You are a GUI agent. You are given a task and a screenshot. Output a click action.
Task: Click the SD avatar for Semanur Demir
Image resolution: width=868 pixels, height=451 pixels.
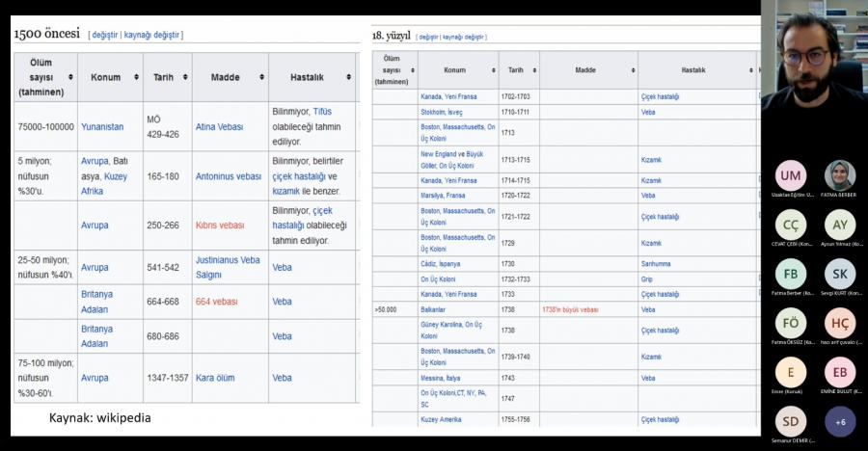pyautogui.click(x=791, y=421)
